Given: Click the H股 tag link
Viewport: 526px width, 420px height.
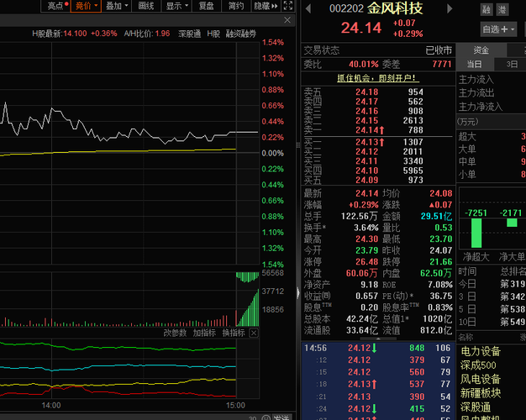Looking at the screenshot, I should pyautogui.click(x=213, y=34).
